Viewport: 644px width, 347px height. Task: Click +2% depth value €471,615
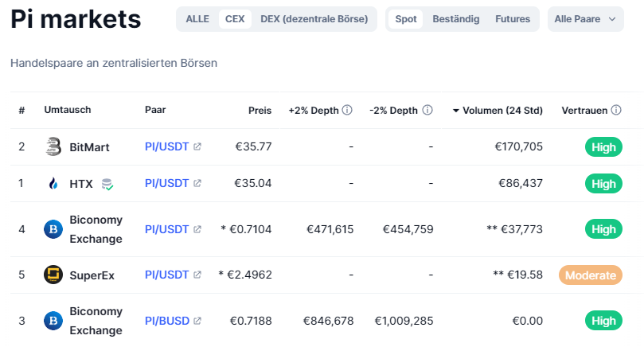point(330,229)
